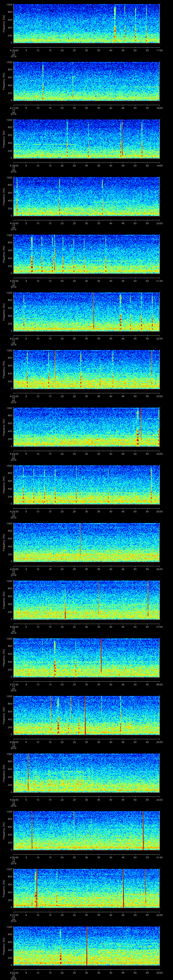
Task: Click the 4:29:00 start time label
Action: click(x=14, y=799)
